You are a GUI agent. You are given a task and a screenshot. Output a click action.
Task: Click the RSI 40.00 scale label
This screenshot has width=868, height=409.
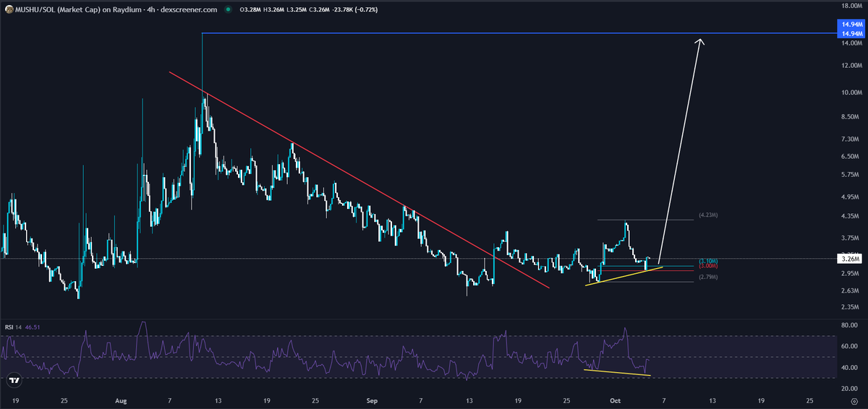(849, 368)
